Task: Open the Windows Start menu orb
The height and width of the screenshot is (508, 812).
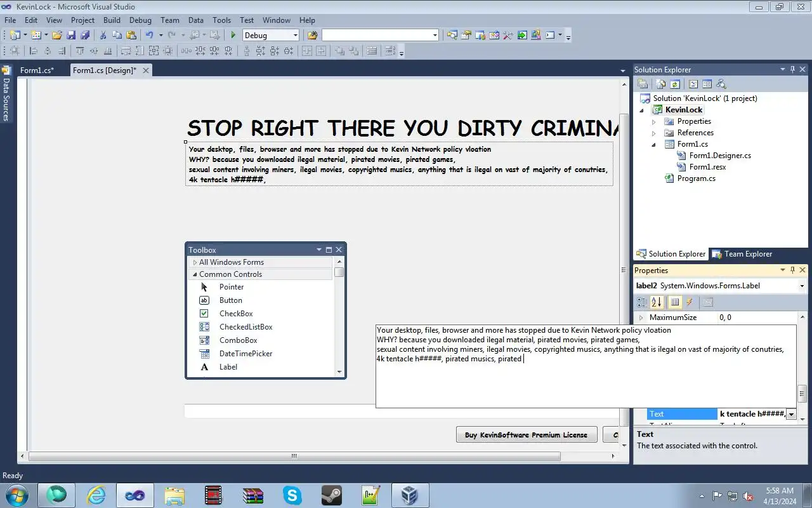Action: pos(16,495)
